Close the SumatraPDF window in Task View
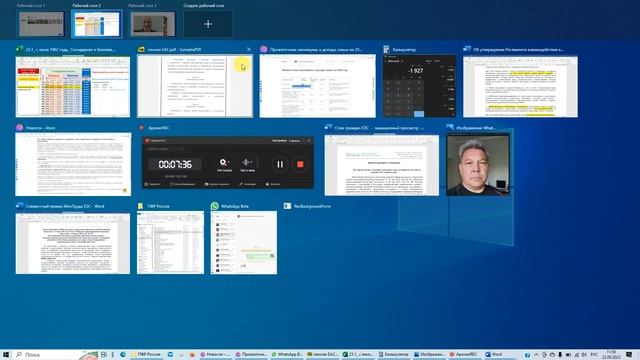Image resolution: width=640 pixels, height=360 pixels. [249, 49]
